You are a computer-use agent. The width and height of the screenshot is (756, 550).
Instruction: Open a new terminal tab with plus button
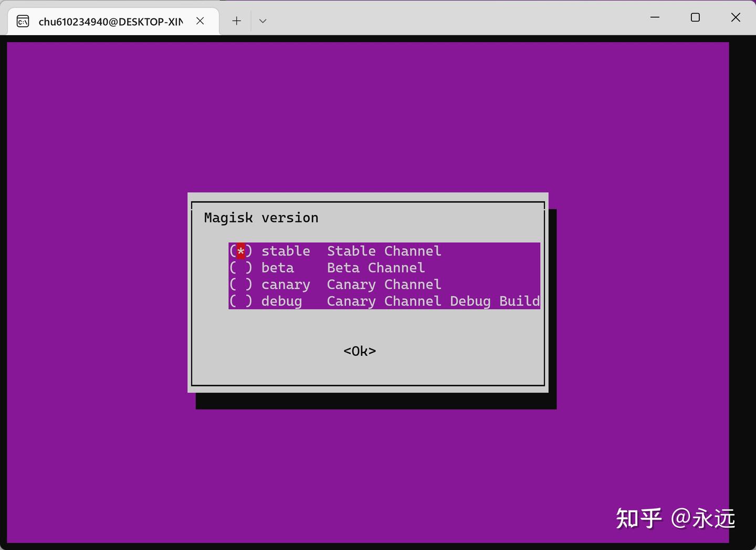pos(236,20)
